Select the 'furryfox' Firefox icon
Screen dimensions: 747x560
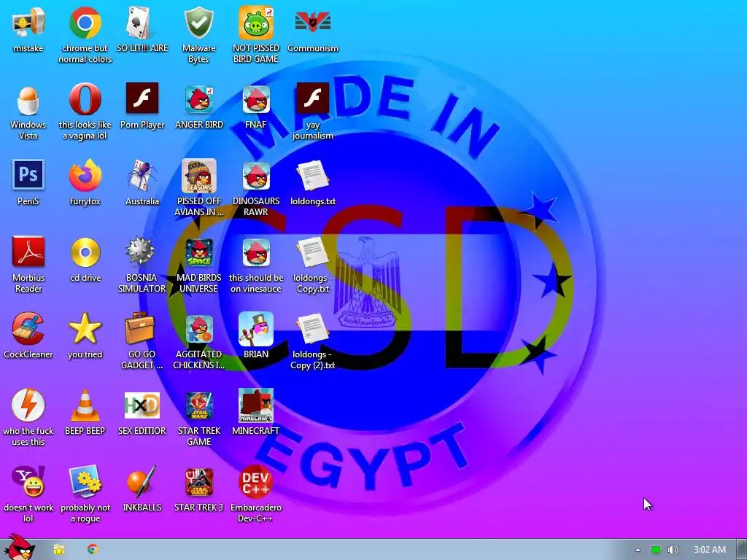(x=85, y=176)
